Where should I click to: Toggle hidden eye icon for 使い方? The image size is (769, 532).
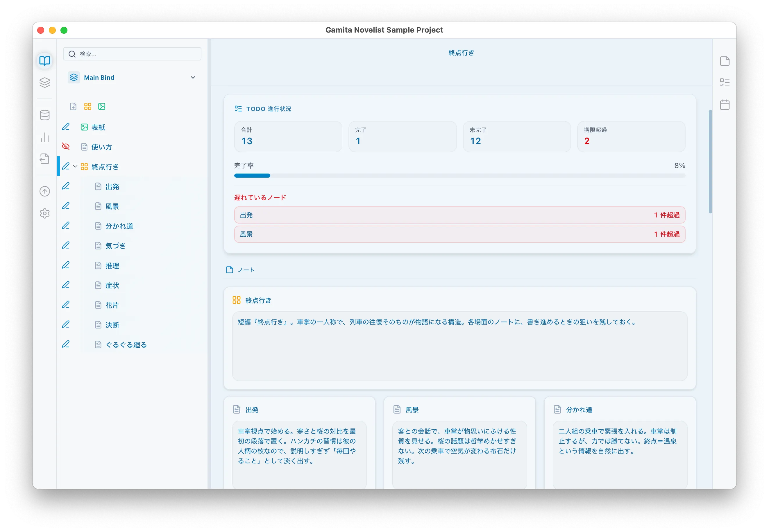(x=66, y=147)
